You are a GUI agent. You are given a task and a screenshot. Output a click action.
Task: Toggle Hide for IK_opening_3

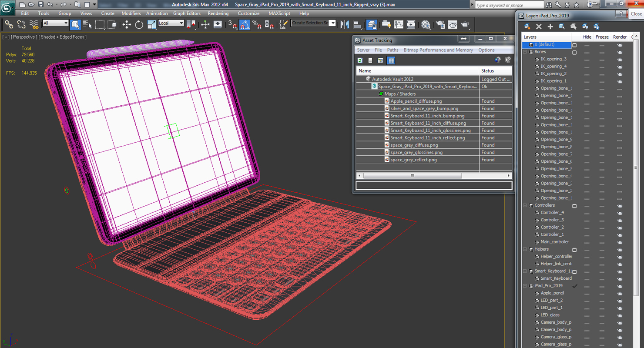coord(587,60)
